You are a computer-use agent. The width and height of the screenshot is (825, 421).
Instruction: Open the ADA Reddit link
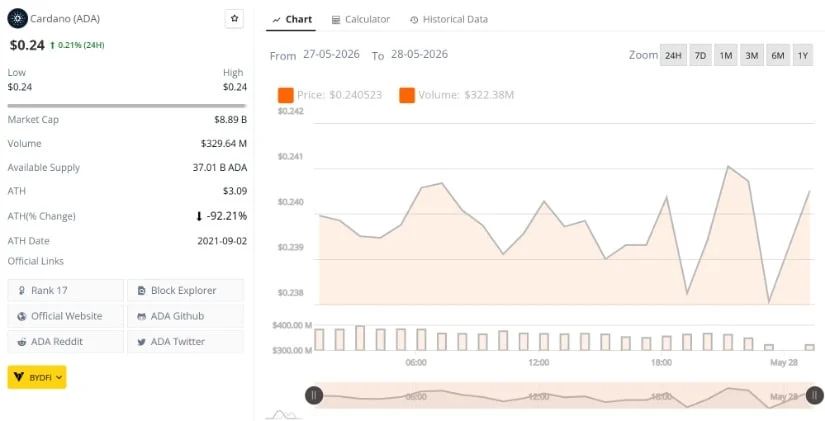[65, 342]
